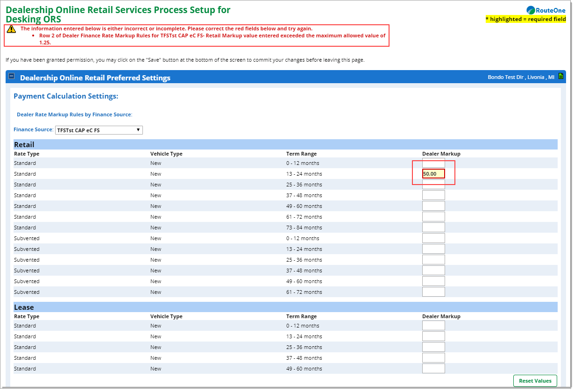Click Dealer Rate Markup Rules by Finance Source text
The image size is (574, 392).
coord(75,114)
